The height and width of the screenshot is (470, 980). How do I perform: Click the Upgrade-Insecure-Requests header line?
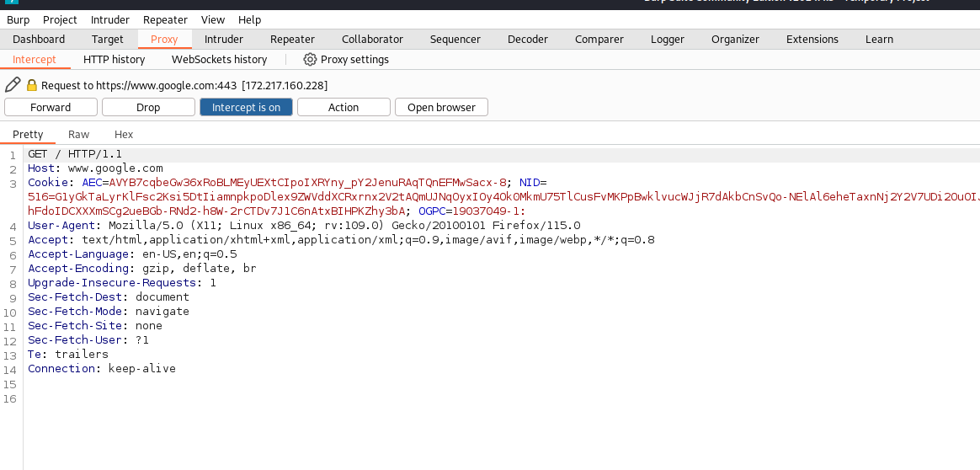(x=122, y=283)
